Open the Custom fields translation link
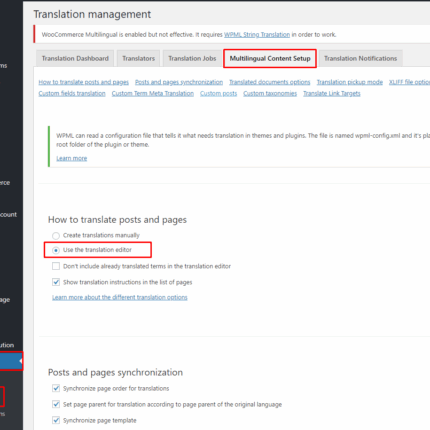Viewport: 430px width, 430px height. [x=72, y=93]
